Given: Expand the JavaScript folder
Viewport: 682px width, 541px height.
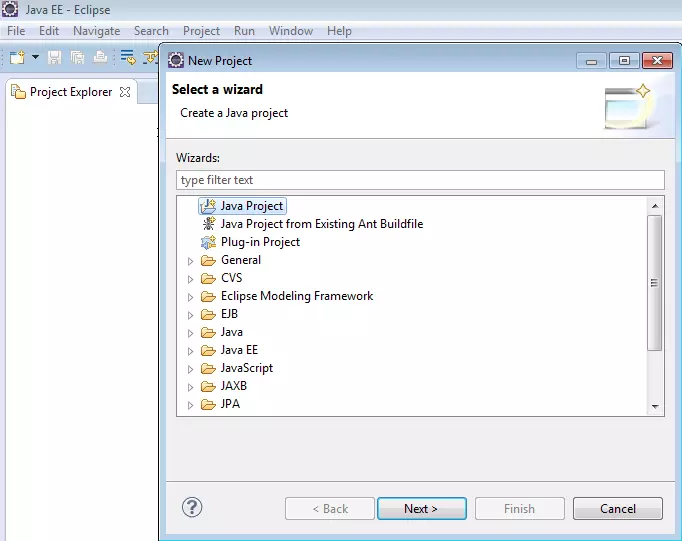Looking at the screenshot, I should [x=190, y=369].
